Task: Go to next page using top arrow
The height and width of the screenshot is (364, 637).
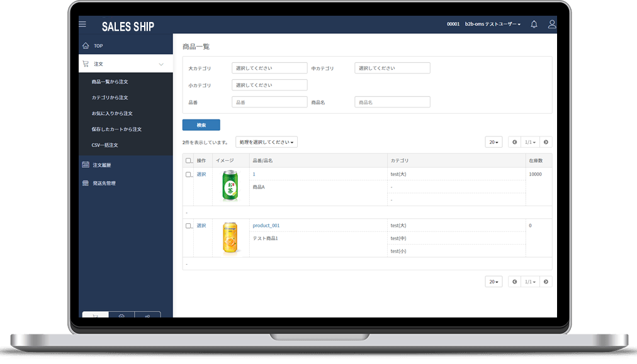Action: (x=546, y=142)
